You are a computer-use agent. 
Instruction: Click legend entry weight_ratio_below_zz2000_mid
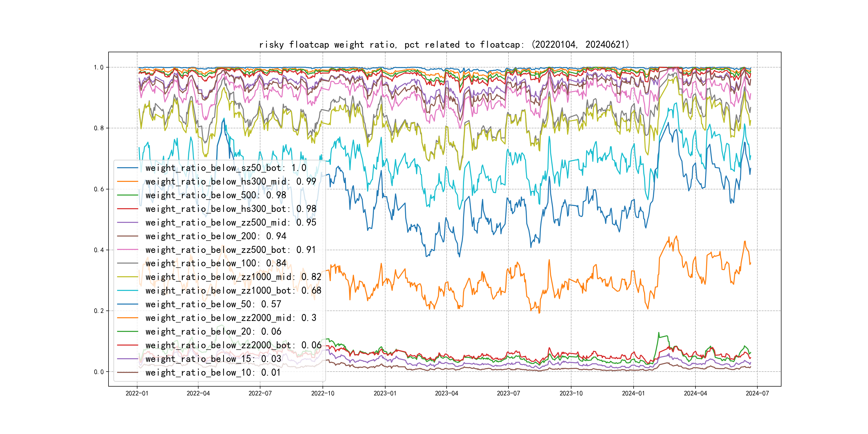pyautogui.click(x=230, y=318)
